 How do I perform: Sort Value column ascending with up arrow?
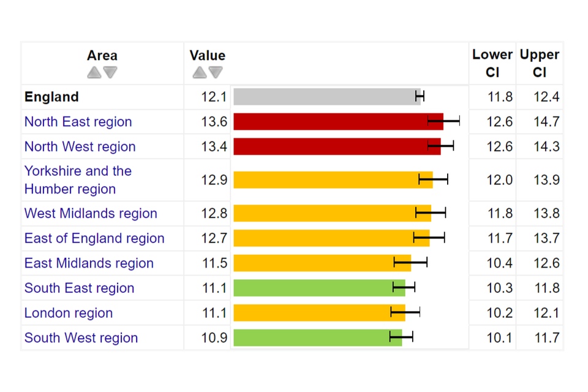(x=199, y=73)
